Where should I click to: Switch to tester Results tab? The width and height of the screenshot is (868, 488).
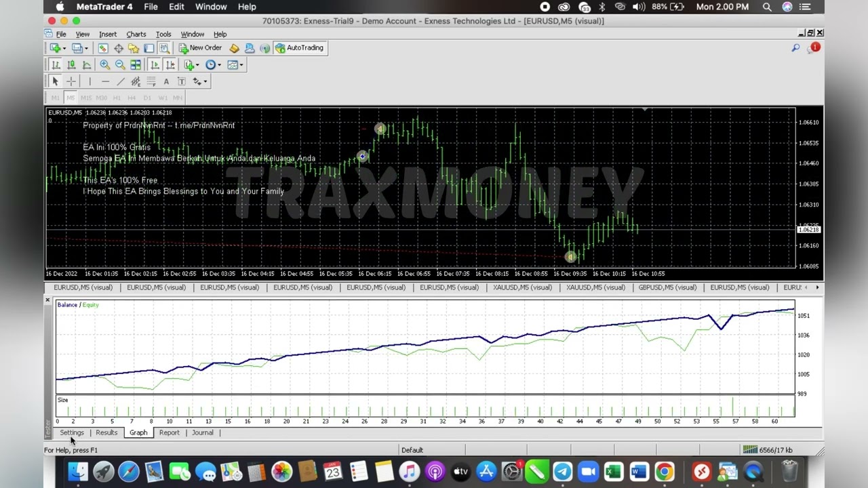coord(106,432)
